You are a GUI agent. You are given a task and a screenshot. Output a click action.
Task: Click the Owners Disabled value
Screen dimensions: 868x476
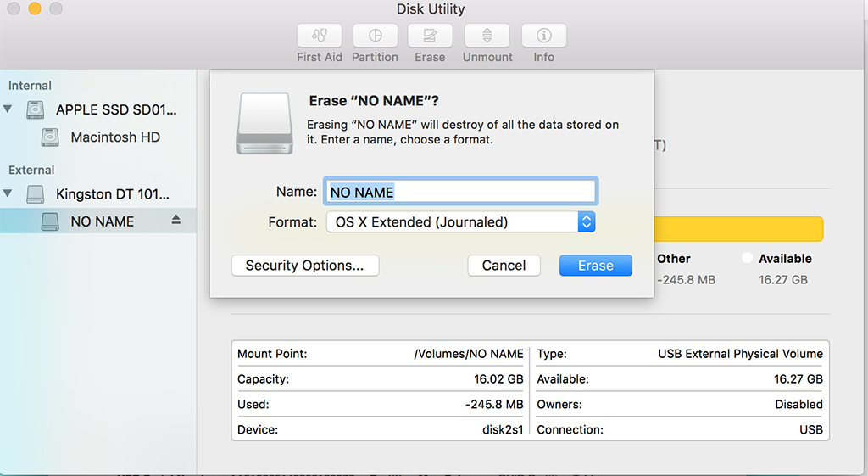pyautogui.click(x=798, y=405)
